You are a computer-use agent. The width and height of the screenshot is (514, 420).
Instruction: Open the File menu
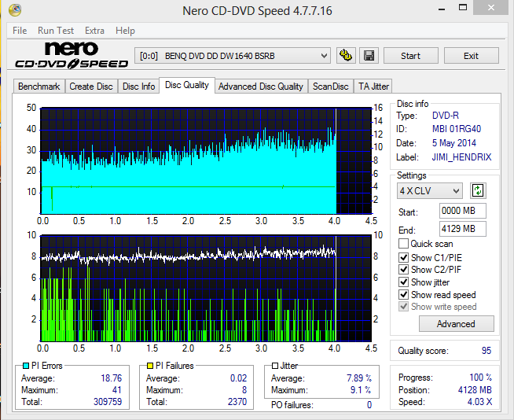[x=20, y=31]
